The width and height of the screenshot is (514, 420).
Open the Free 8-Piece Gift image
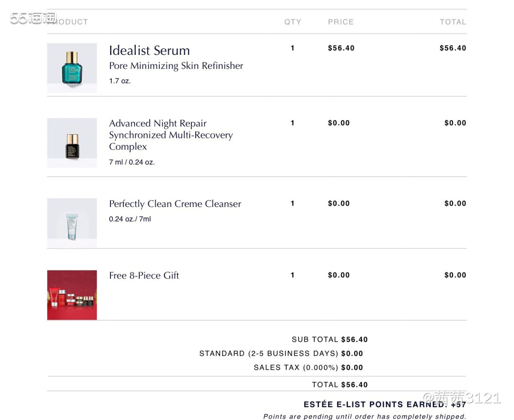72,295
